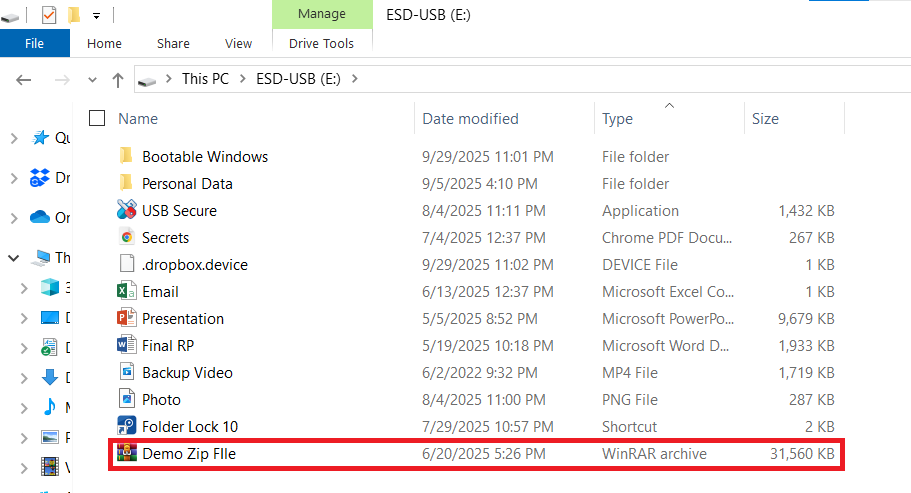Collapse the This PC tree node
The height and width of the screenshot is (493, 911).
[13, 258]
